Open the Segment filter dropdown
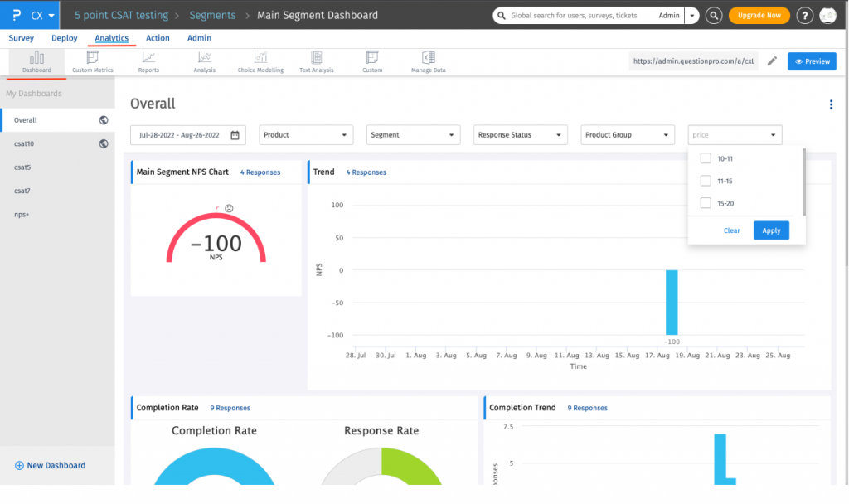The height and width of the screenshot is (504, 849). point(413,135)
